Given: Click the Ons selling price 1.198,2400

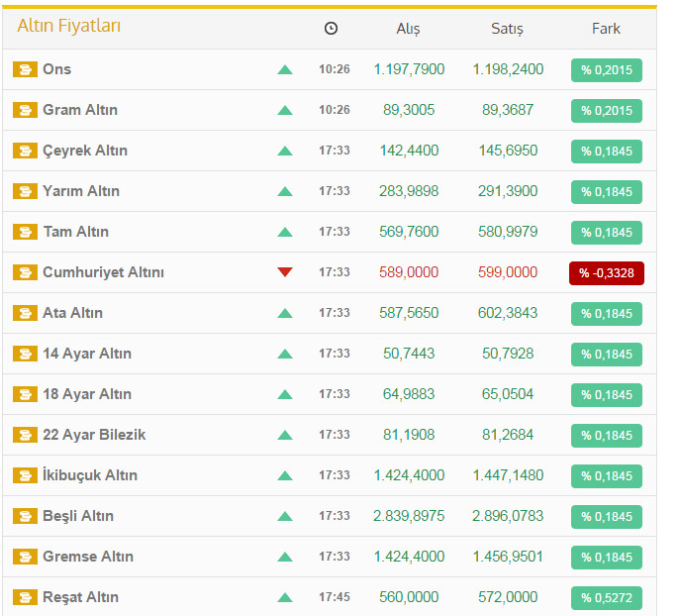Looking at the screenshot, I should [x=508, y=69].
